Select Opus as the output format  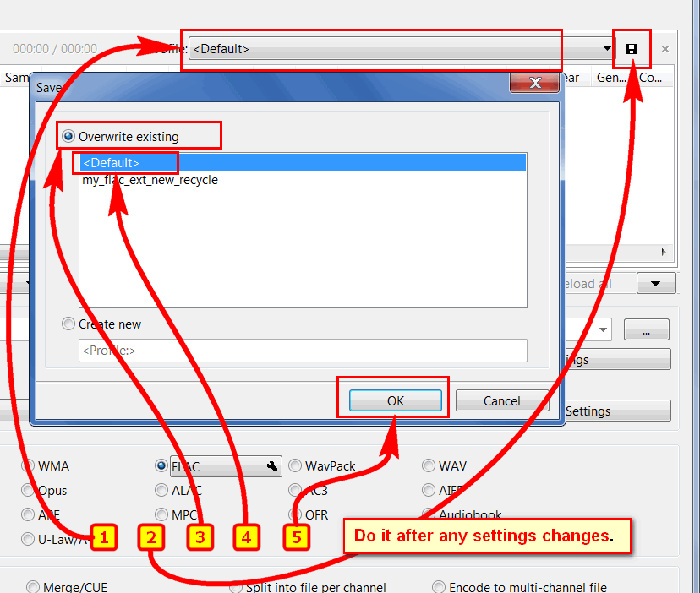point(28,490)
